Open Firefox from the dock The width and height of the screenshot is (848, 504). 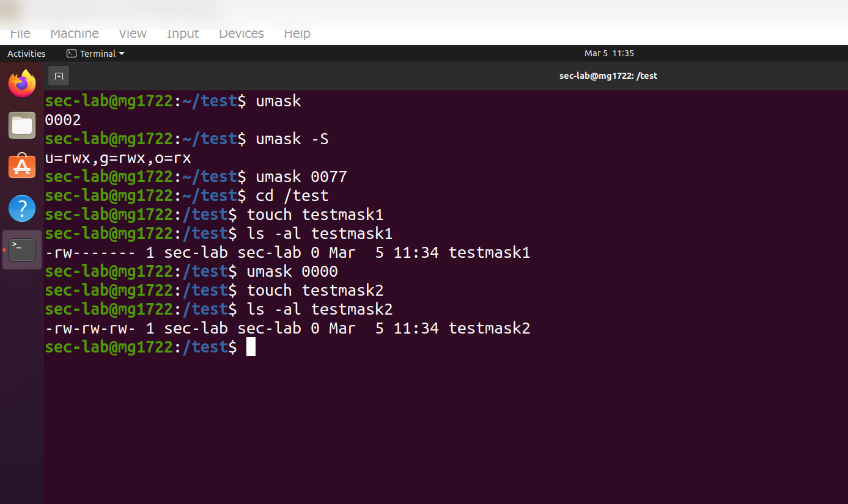[22, 84]
